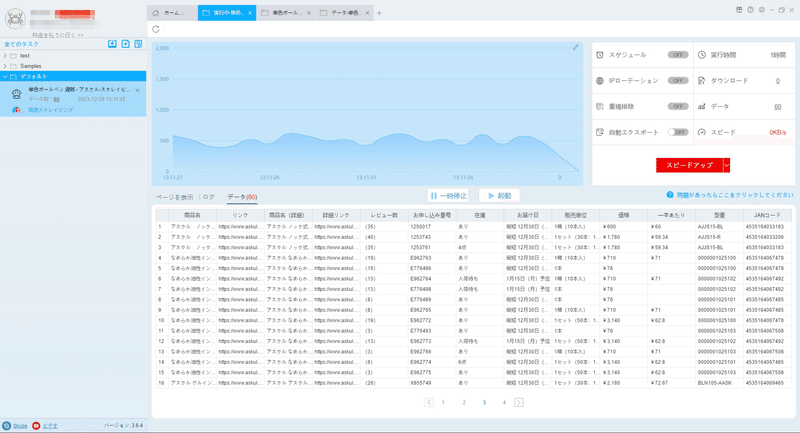
Task: Open the 問題があったらここをクリック help link
Action: click(x=735, y=195)
